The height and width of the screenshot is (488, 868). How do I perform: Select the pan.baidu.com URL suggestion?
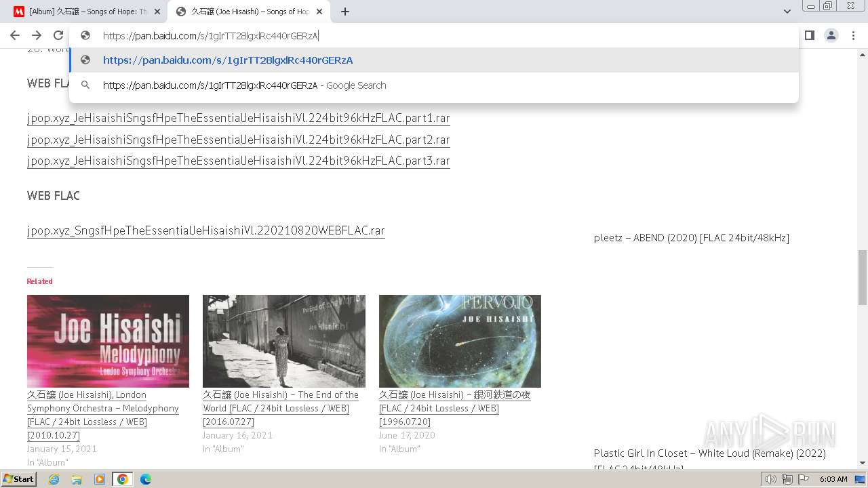pos(434,60)
